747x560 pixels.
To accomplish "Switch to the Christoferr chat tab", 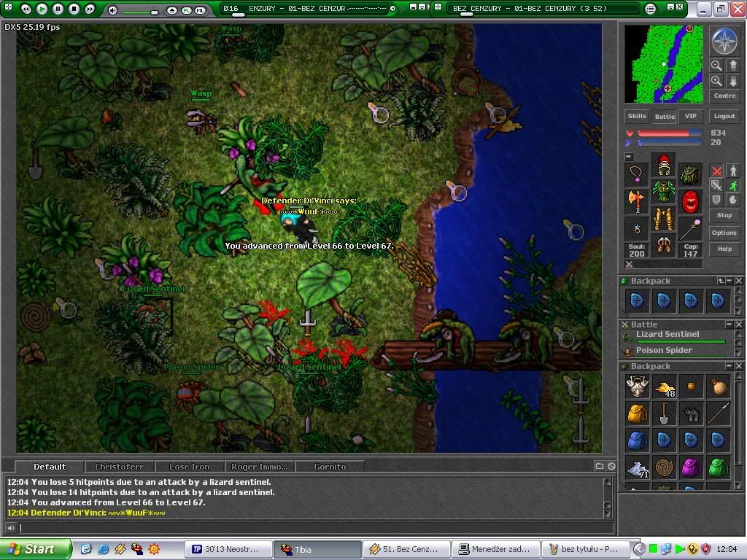I will click(119, 467).
